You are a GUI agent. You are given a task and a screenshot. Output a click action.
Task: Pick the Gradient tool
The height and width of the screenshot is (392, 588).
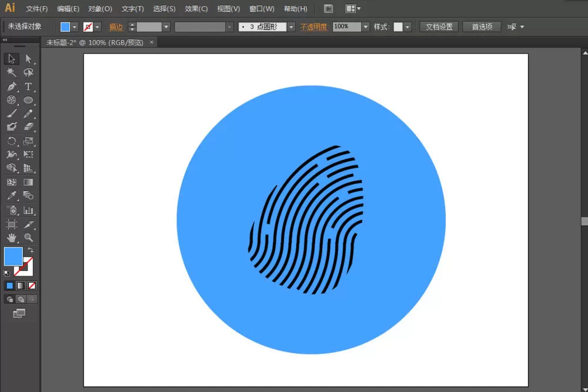tap(28, 182)
